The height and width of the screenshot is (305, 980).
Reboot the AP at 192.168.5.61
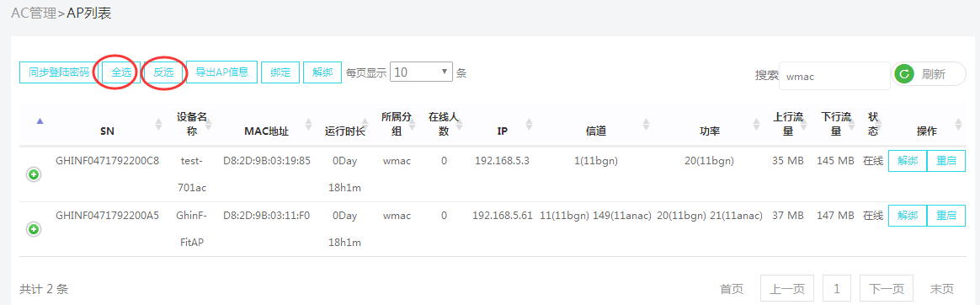946,216
